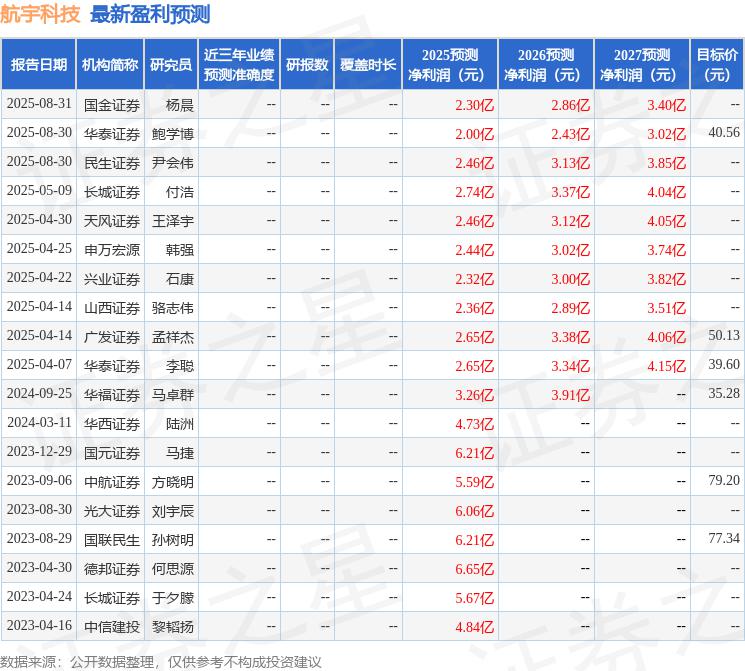Click the 4.73亿 profit value
This screenshot has width=745, height=671.
tap(474, 424)
